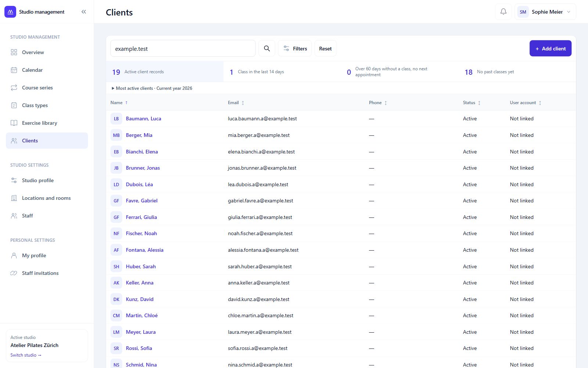The height and width of the screenshot is (368, 588).
Task: Filter by No past classes yet
Action: pyautogui.click(x=517, y=72)
